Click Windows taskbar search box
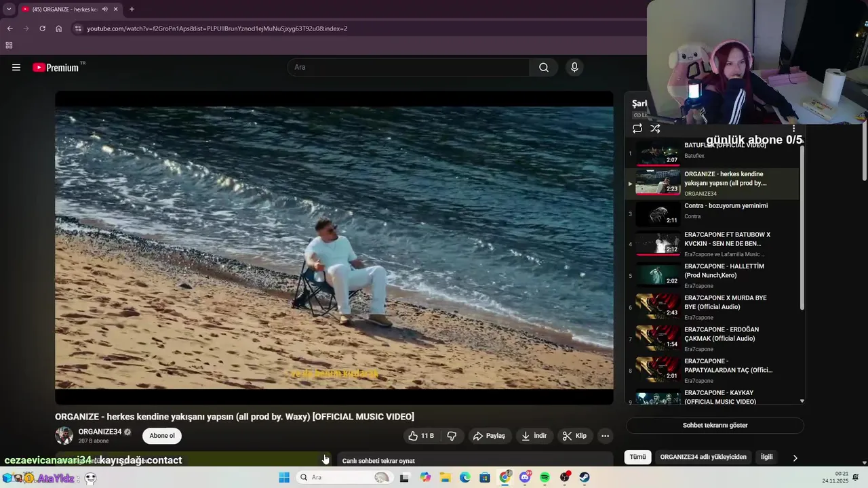 (x=344, y=477)
